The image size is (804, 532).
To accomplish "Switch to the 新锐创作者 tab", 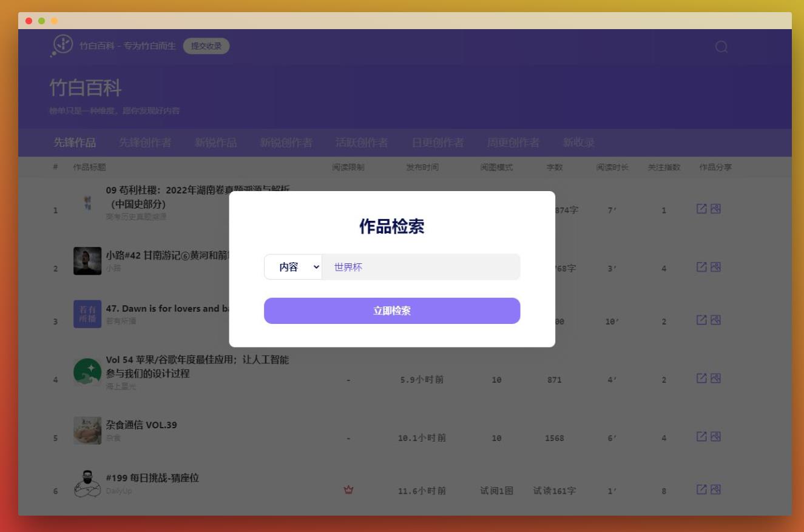I will pyautogui.click(x=286, y=143).
